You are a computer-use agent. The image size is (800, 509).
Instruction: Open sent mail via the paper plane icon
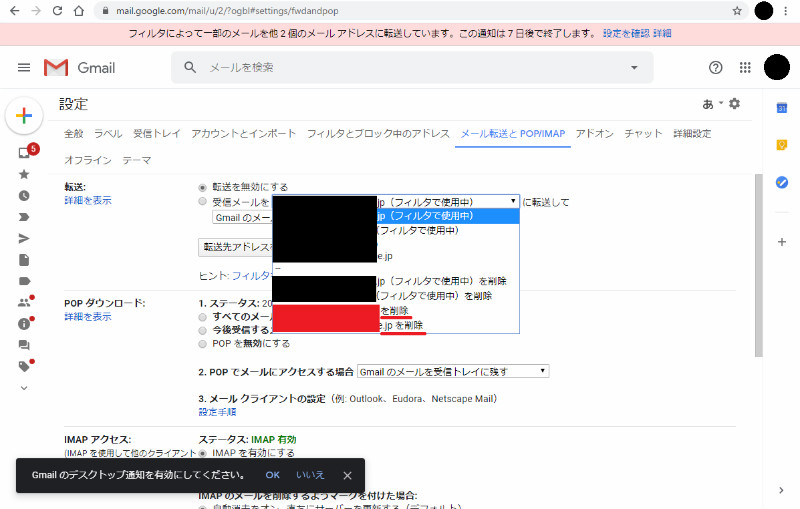click(x=24, y=238)
